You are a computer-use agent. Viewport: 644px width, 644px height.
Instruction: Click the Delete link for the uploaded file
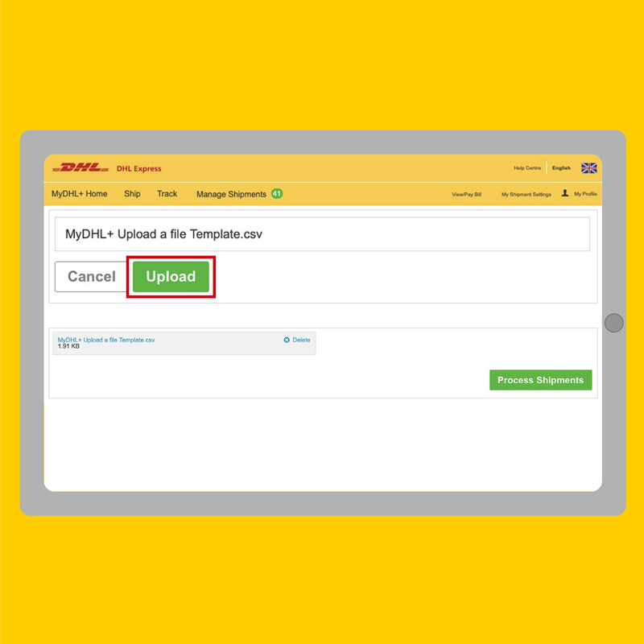coord(301,340)
